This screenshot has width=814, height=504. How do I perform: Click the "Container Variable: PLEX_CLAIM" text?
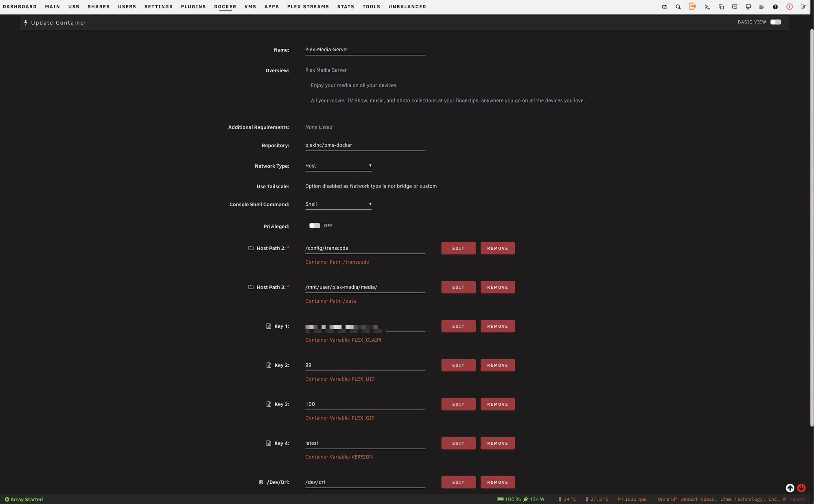[343, 340]
